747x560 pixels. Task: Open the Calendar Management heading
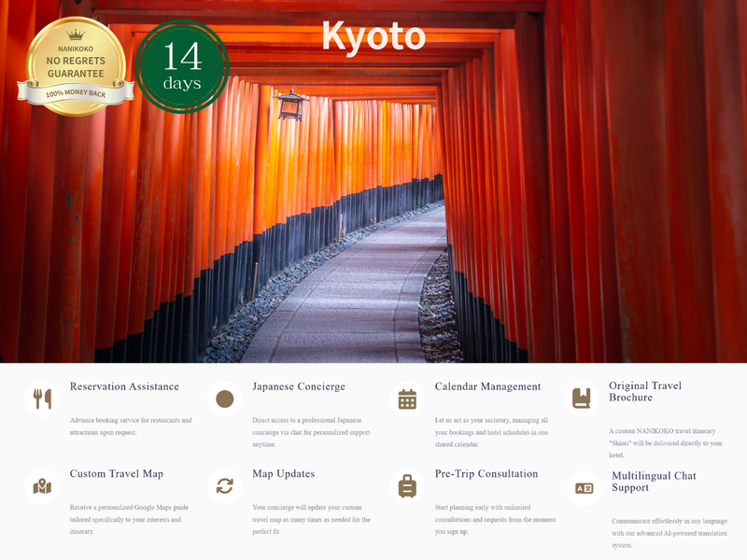(x=487, y=386)
